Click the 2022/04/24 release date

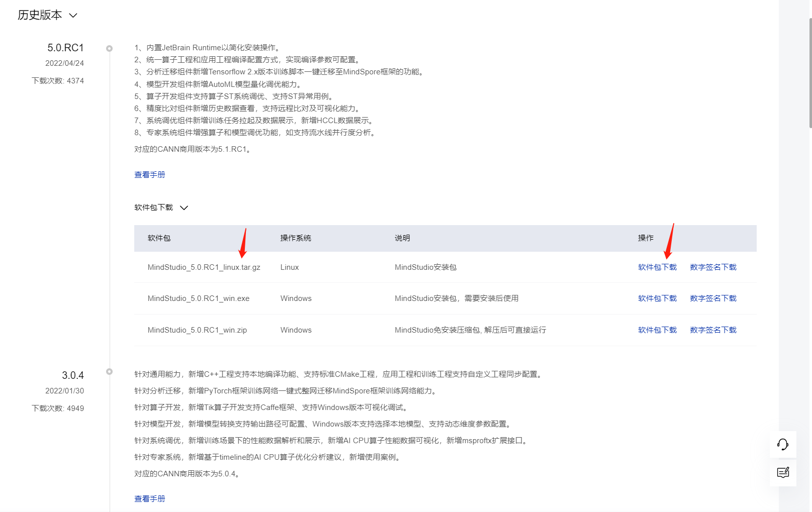coord(64,63)
